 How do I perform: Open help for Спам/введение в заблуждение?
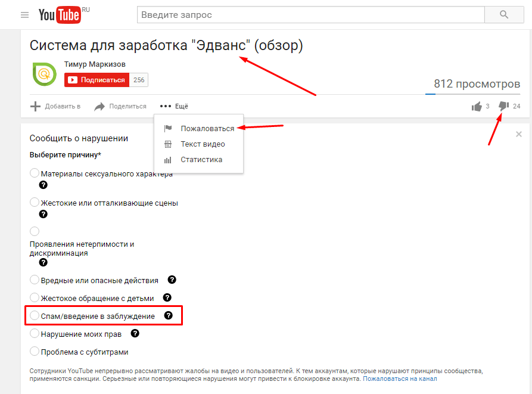(168, 315)
